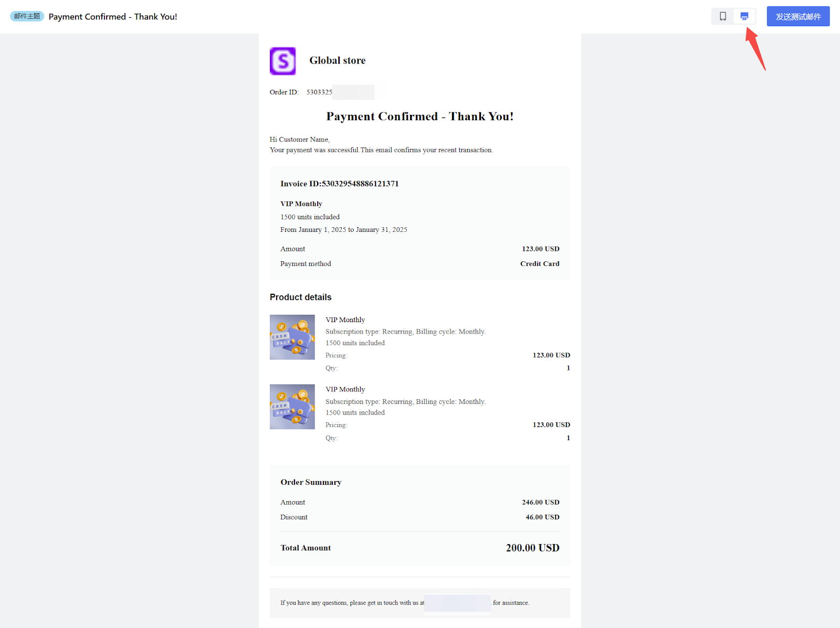Click the second product's VIP Monthly title
The width and height of the screenshot is (840, 628).
point(345,389)
